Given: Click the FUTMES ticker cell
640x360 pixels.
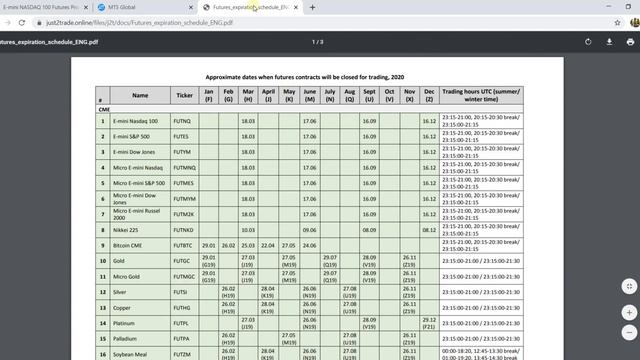Looking at the screenshot, I should pos(184,183).
